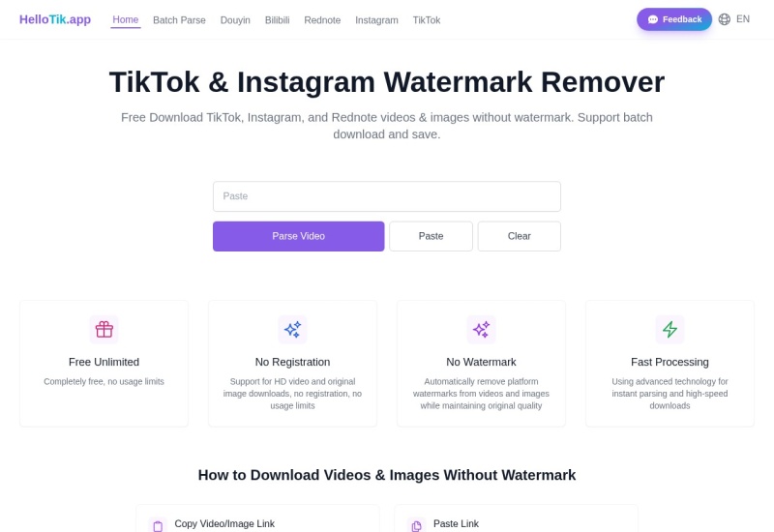This screenshot has width=774, height=532.
Task: Select Rednote in the navigation bar
Action: 322,20
